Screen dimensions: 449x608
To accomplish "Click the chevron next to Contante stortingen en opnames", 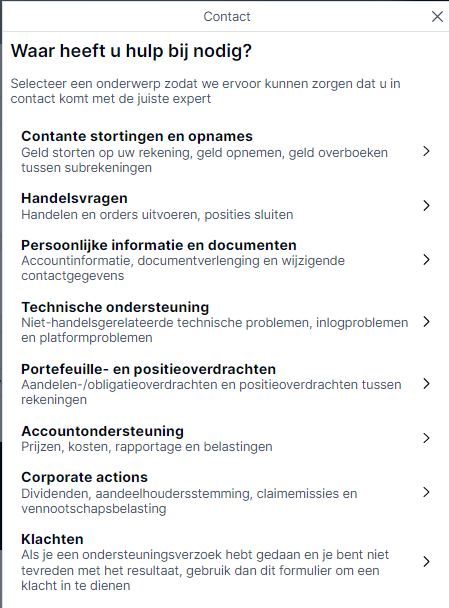I will click(x=426, y=151).
